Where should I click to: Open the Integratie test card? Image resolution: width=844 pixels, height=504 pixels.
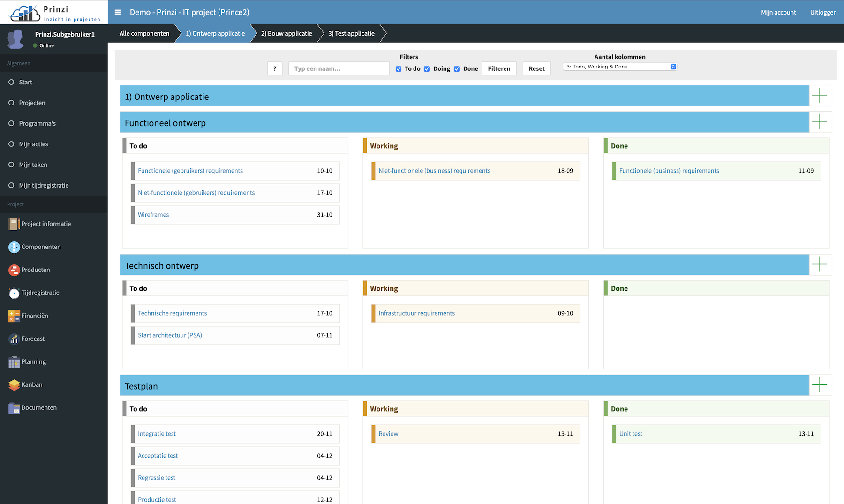click(235, 434)
